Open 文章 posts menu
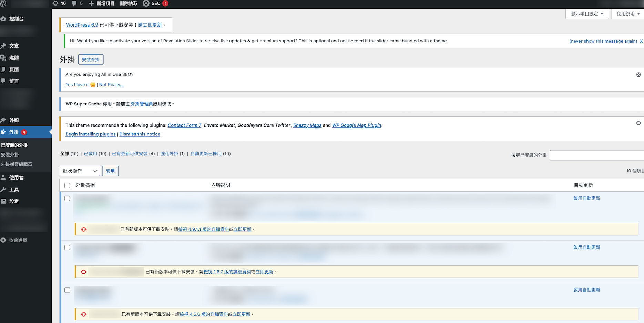Screen dimensions: 644x323 pos(14,46)
